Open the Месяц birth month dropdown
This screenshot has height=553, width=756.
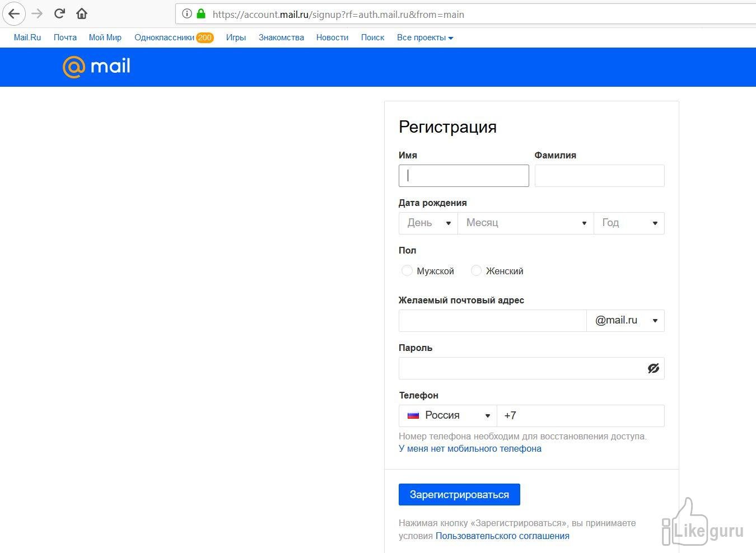click(526, 223)
